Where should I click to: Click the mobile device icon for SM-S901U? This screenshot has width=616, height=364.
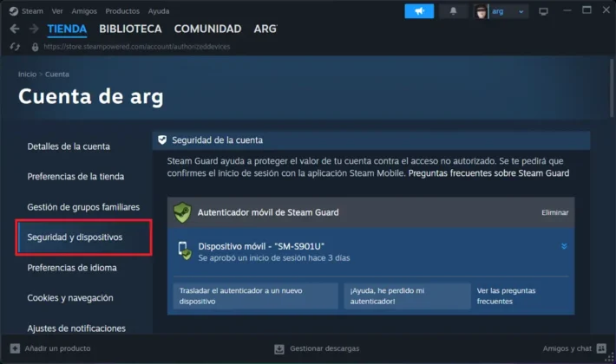[184, 251]
